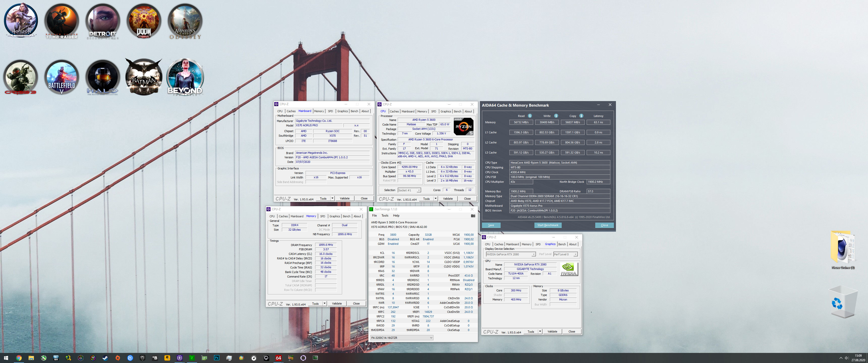Click the Start Benchmark button in AIDA64
The image size is (868, 363).
click(548, 225)
